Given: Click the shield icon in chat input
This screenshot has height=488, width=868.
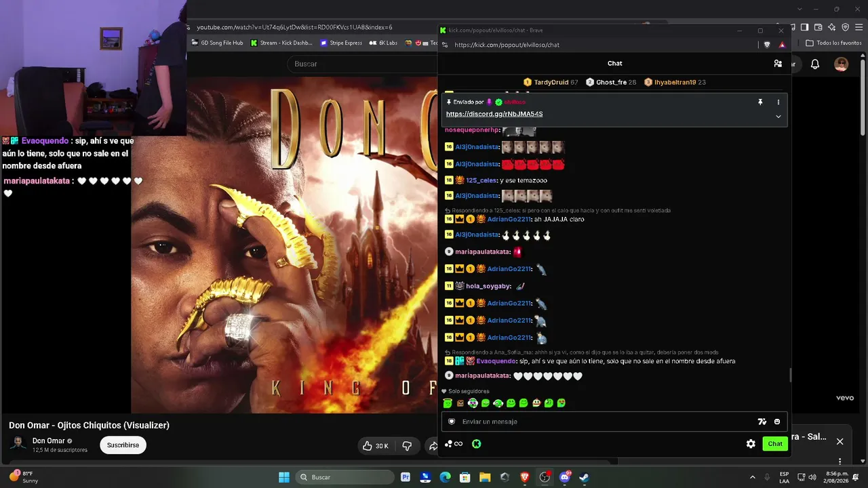Looking at the screenshot, I should click(x=452, y=422).
